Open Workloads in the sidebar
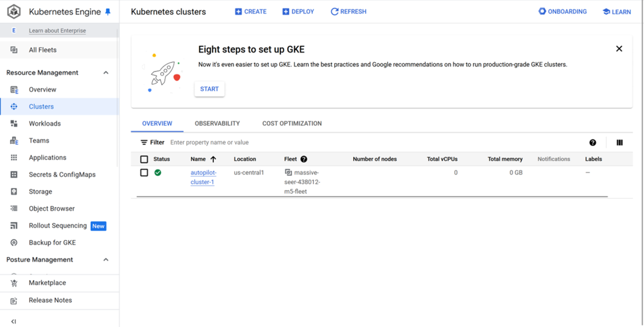 click(x=59, y=123)
